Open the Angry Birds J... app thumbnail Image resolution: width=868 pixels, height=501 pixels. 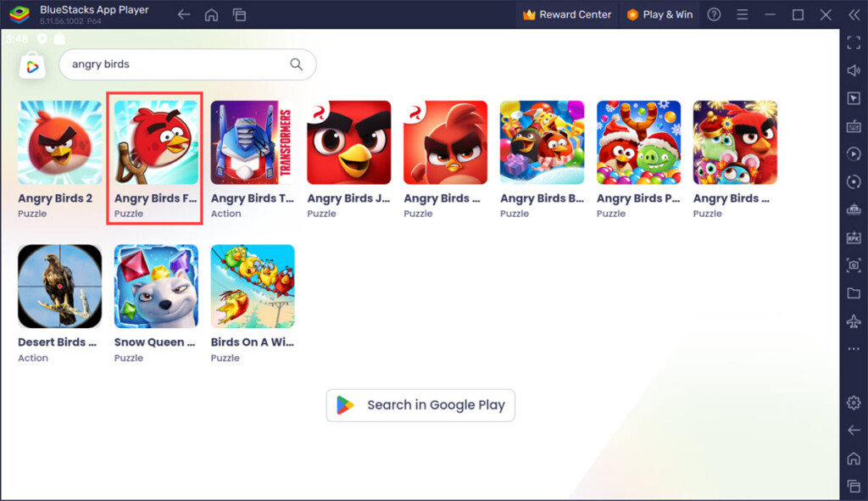tap(348, 142)
